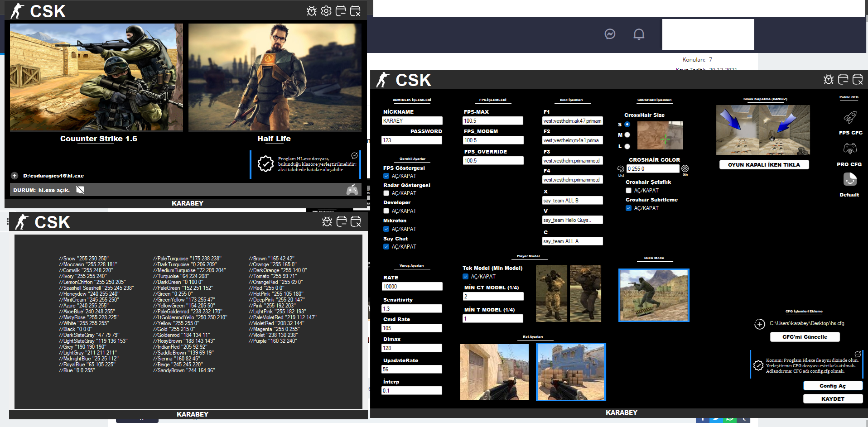This screenshot has width=868, height=427.
Task: Click the //Gold "255 215 0" color line
Action: point(174,329)
